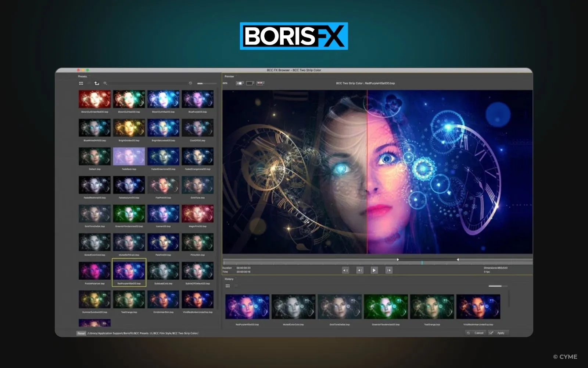This screenshot has height=368, width=588.
Task: Switch to the Presets panel tab
Action: [82, 76]
